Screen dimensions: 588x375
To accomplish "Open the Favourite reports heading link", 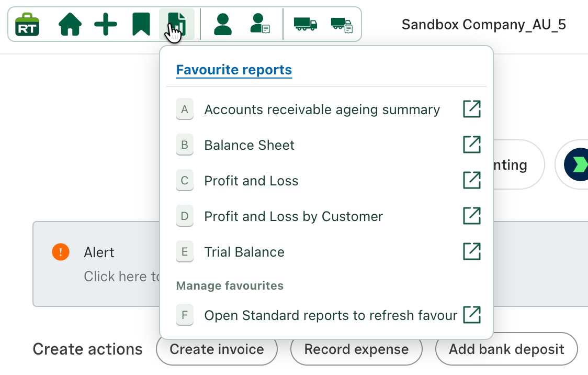I will [x=234, y=70].
